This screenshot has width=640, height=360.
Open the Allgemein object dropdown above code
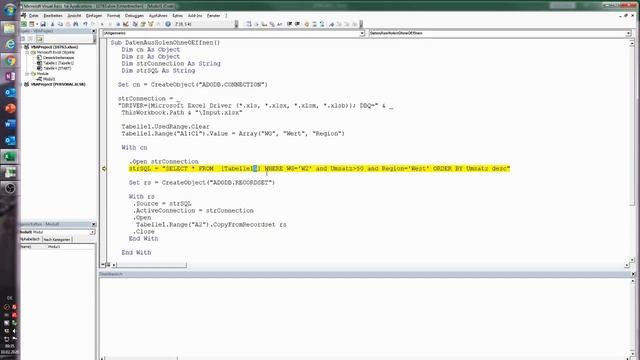coord(362,33)
